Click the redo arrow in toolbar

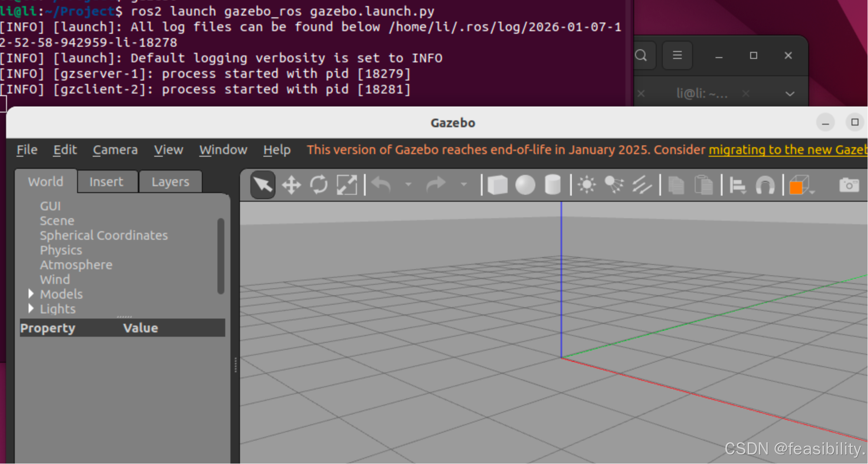click(436, 184)
